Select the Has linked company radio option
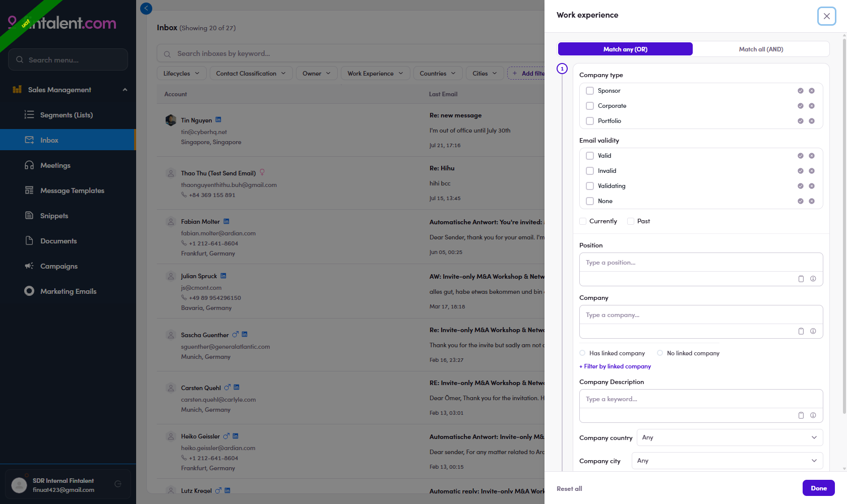847x504 pixels. pyautogui.click(x=582, y=353)
